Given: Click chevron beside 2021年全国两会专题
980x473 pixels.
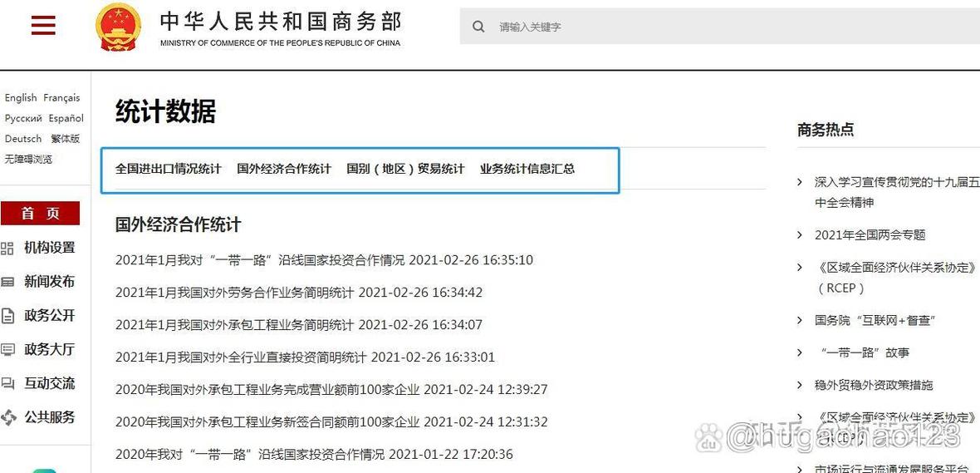Looking at the screenshot, I should click(800, 235).
